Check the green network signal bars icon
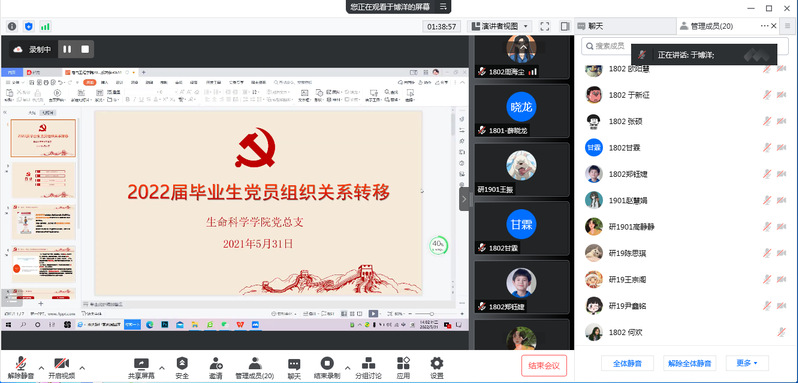Viewport: 798px width, 383px height. click(45, 26)
